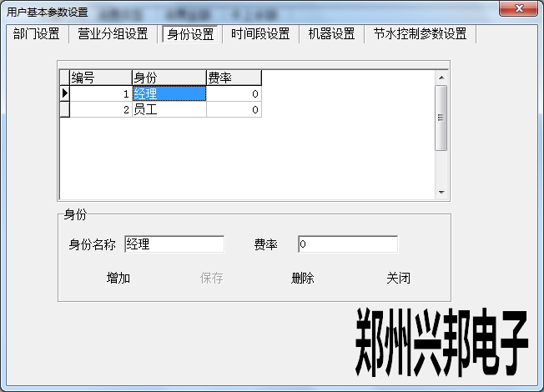Click the 身份 column header
Screen dimensions: 544x392
(x=169, y=78)
